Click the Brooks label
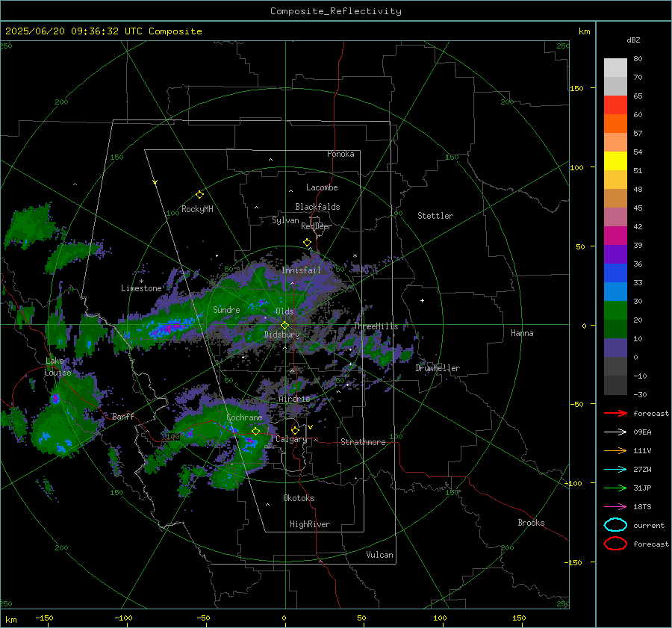The width and height of the screenshot is (672, 628). pos(531,523)
